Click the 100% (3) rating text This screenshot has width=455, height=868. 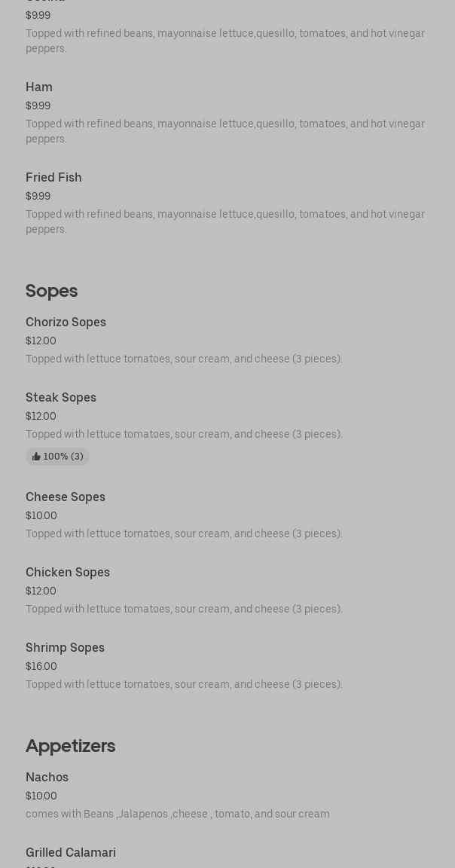(x=63, y=457)
